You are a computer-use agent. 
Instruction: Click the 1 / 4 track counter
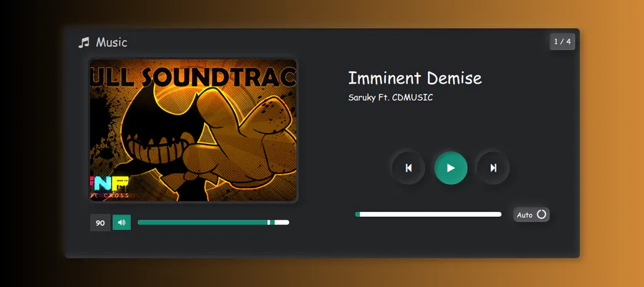(x=562, y=42)
